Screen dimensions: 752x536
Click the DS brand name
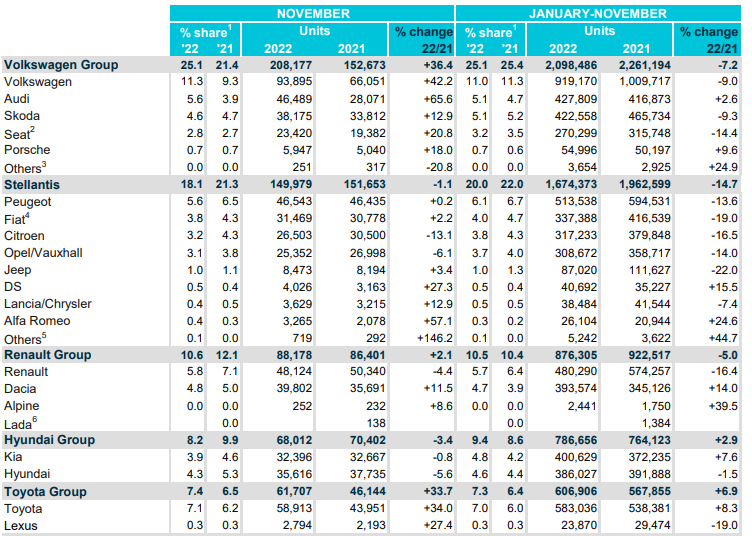pos(12,287)
